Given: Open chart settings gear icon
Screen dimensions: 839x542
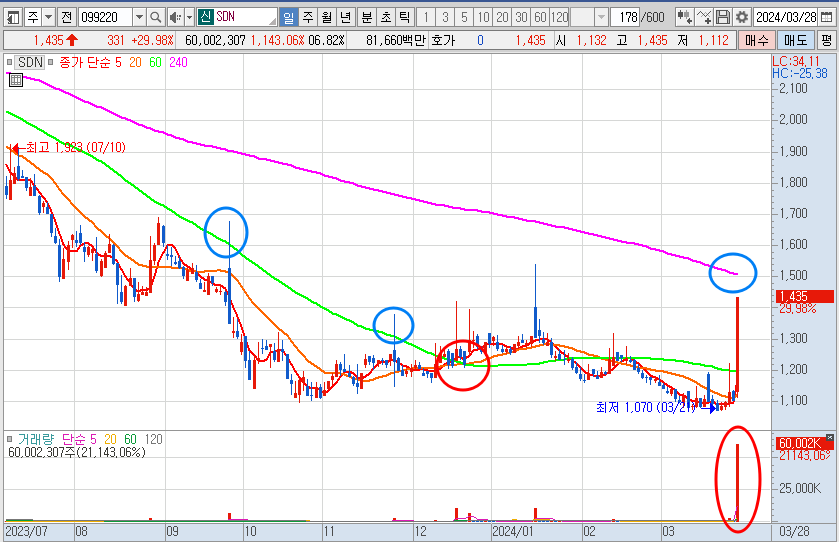Looking at the screenshot, I should tap(742, 17).
